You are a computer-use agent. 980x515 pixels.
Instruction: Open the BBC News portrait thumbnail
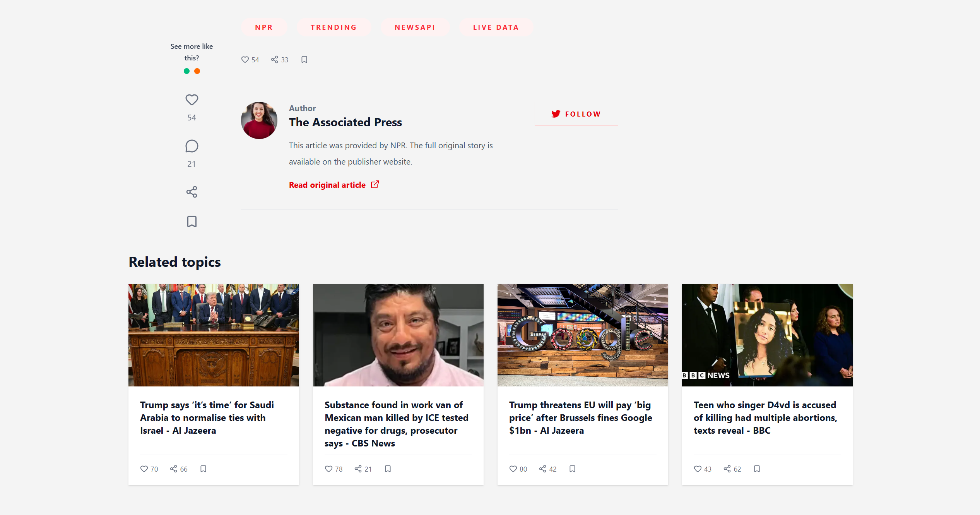point(767,335)
